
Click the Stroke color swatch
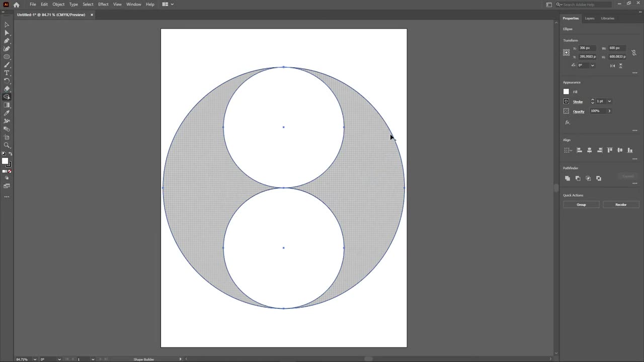point(566,102)
